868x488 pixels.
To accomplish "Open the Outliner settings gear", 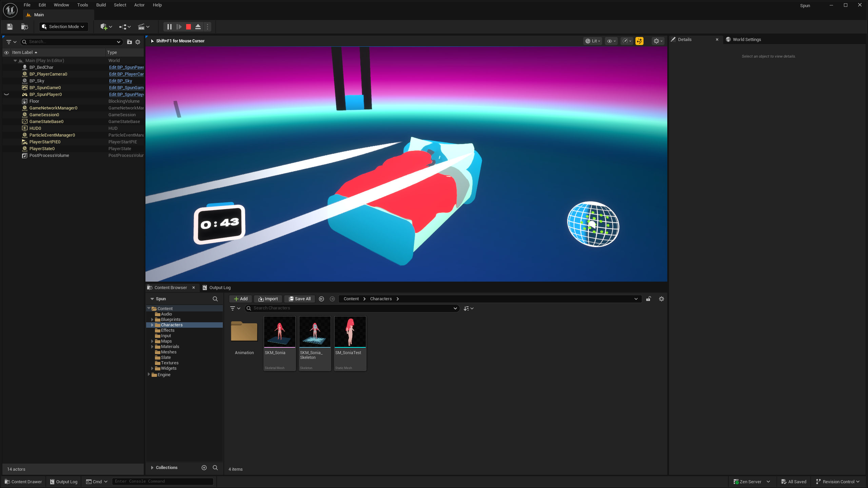I will tap(138, 42).
